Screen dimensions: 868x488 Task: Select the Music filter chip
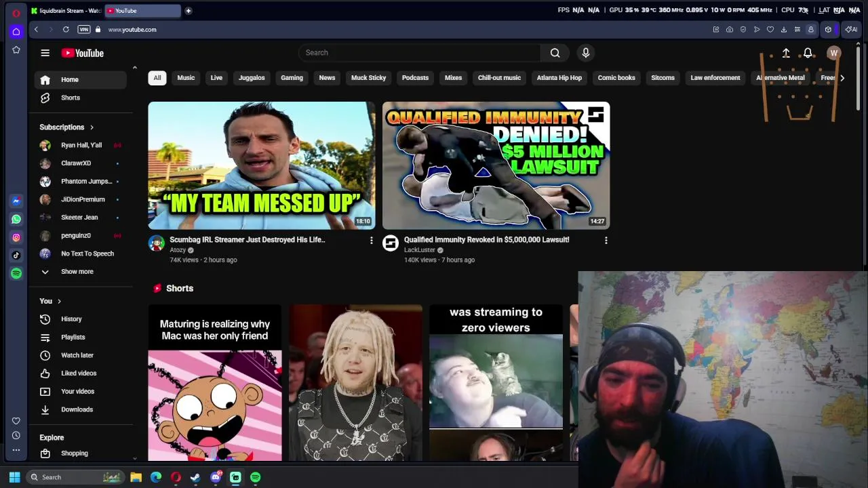tap(186, 78)
